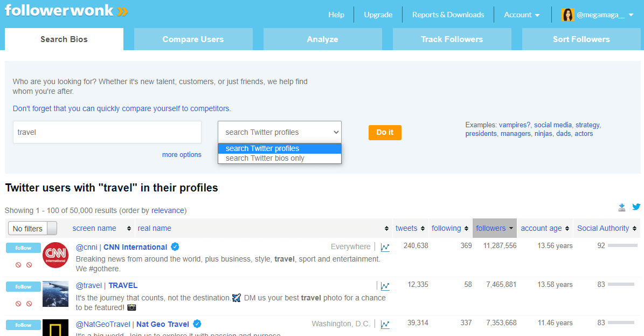Viewport: 644px width, 336px height.
Task: Click the actors example link
Action: (584, 134)
